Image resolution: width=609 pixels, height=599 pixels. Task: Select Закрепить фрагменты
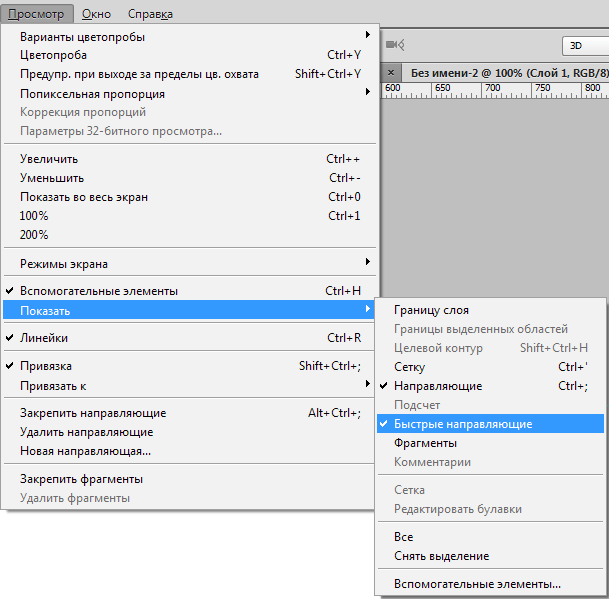tap(188, 479)
